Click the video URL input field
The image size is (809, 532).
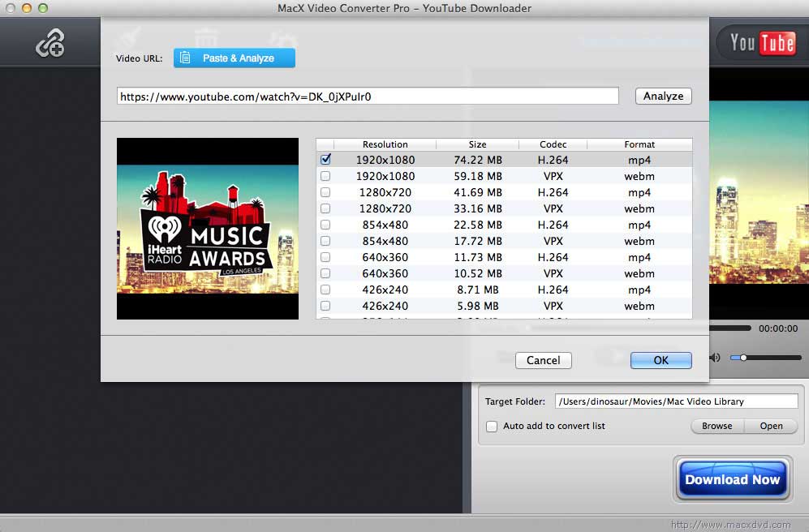click(x=368, y=97)
